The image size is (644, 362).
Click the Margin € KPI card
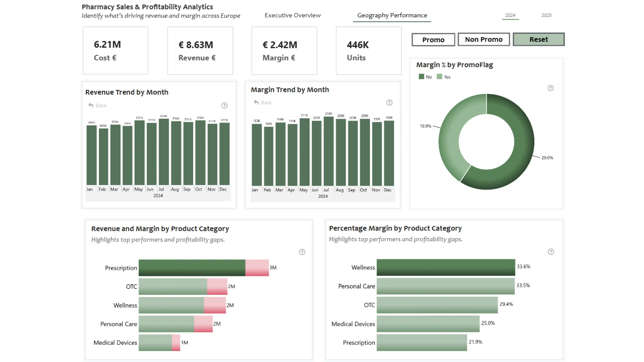284,51
